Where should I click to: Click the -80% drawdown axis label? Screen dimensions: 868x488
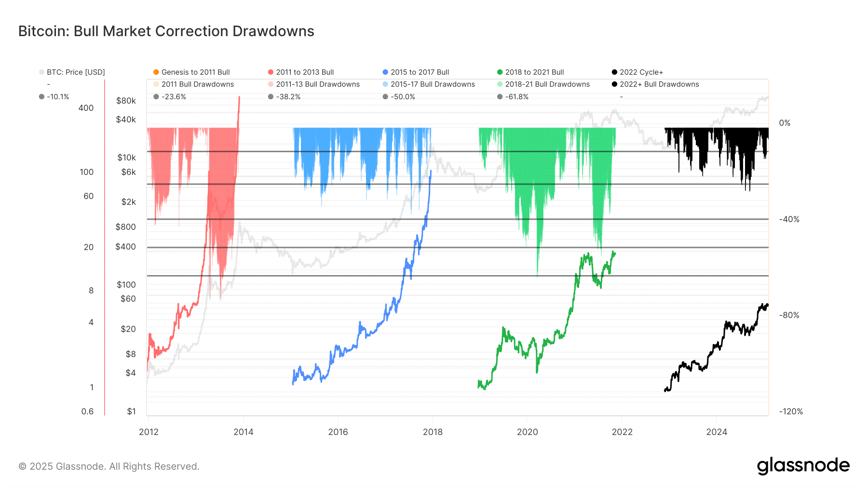tap(789, 315)
